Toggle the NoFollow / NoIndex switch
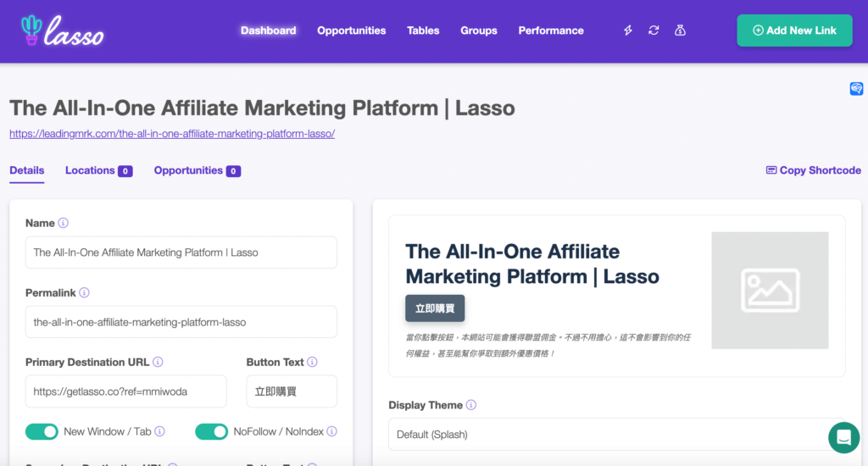This screenshot has width=868, height=466. (x=211, y=432)
